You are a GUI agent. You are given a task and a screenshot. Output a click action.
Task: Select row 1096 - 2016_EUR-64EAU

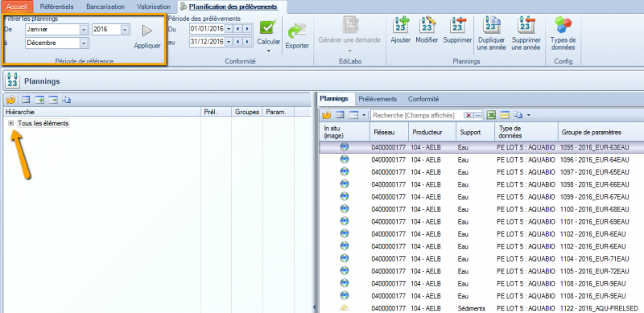tap(481, 159)
